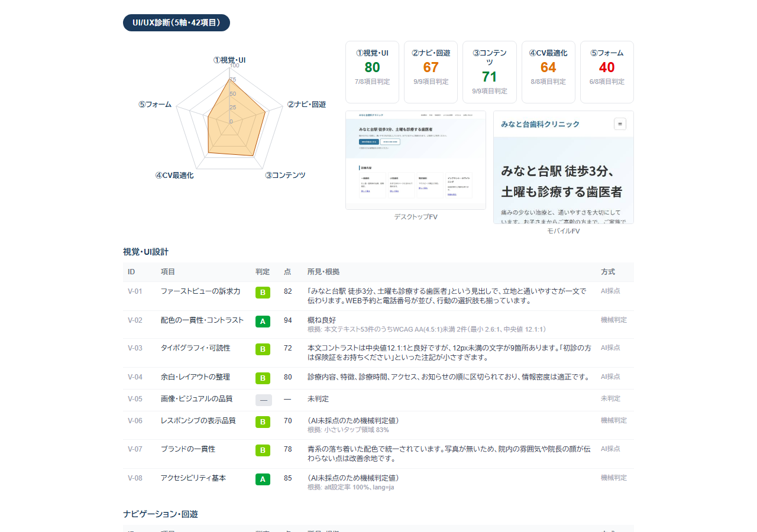Viewport: 757px width, 532px height.
Task: Click the 未判定 finding text for V-05
Action: click(x=318, y=398)
